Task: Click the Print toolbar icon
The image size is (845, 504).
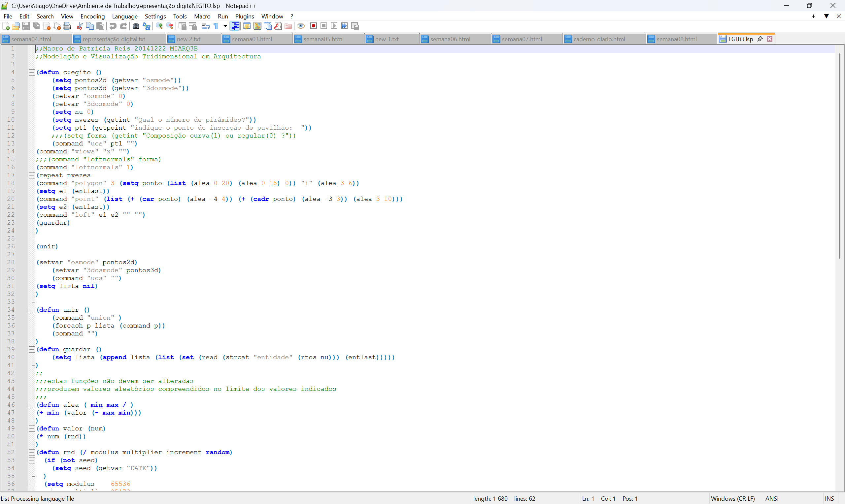Action: coord(67,26)
